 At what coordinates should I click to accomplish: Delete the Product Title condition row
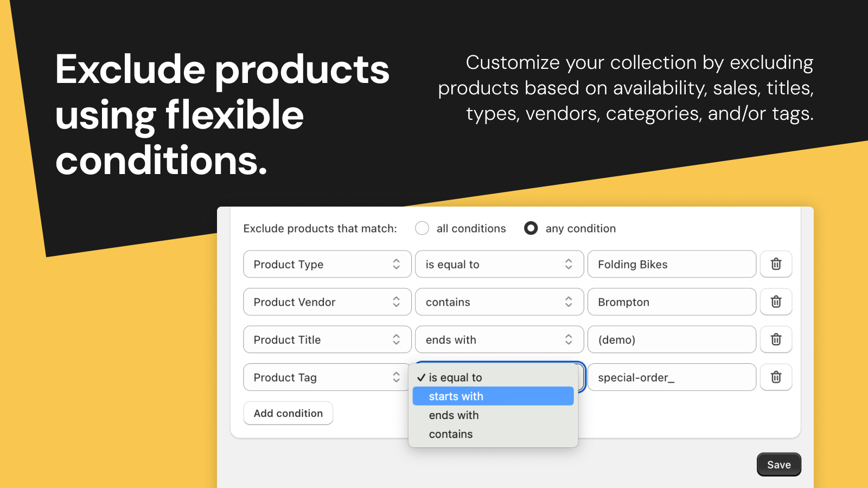click(x=776, y=339)
